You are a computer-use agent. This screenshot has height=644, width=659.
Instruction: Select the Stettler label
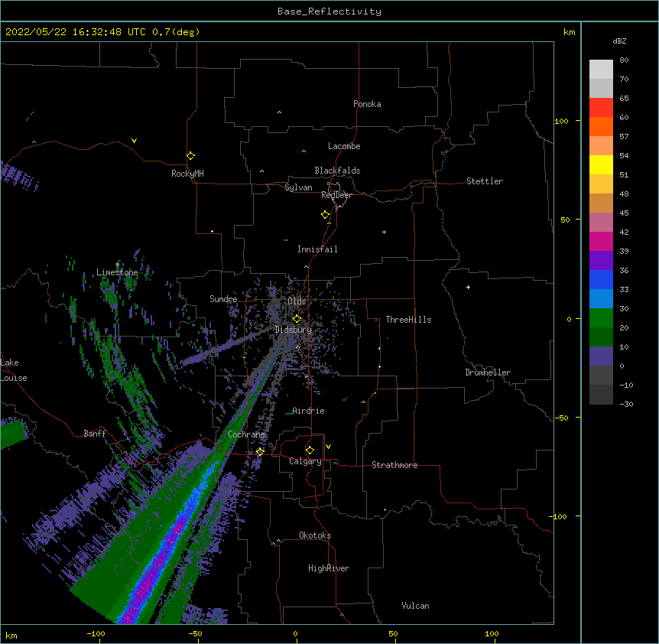pyautogui.click(x=485, y=181)
